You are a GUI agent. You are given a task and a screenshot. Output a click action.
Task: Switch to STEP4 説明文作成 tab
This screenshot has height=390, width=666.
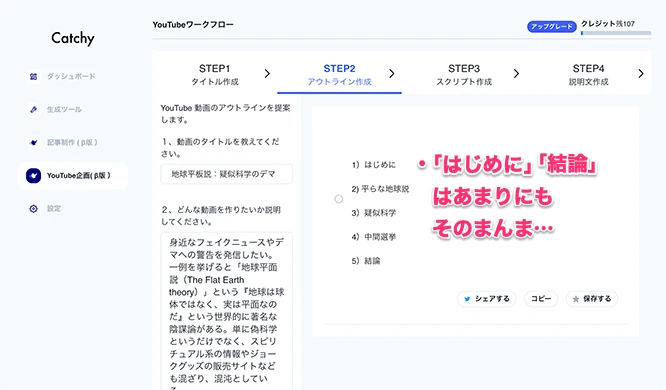click(588, 74)
